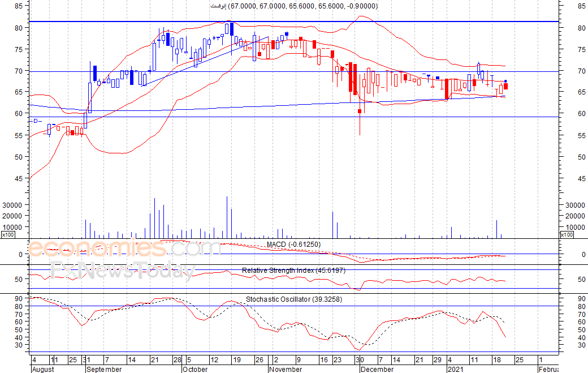Click the 2021 year label

pyautogui.click(x=456, y=369)
